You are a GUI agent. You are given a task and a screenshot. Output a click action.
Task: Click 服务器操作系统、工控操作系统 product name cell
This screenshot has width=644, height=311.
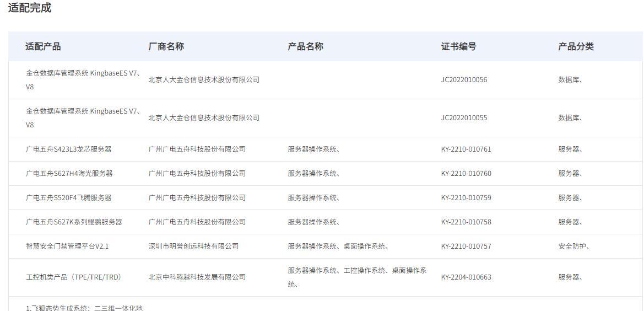click(358, 277)
